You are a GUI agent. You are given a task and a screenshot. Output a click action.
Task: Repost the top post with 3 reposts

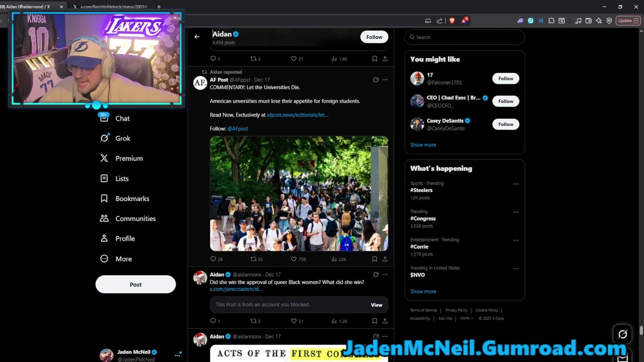click(x=255, y=59)
